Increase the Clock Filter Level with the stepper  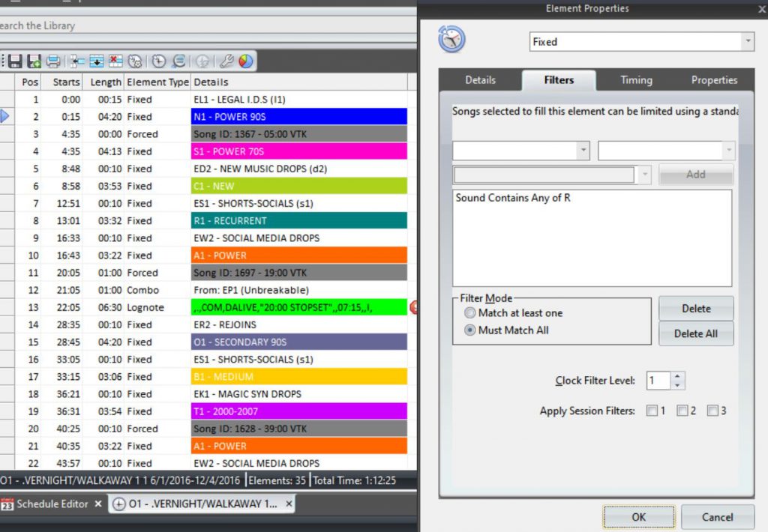[x=677, y=377]
